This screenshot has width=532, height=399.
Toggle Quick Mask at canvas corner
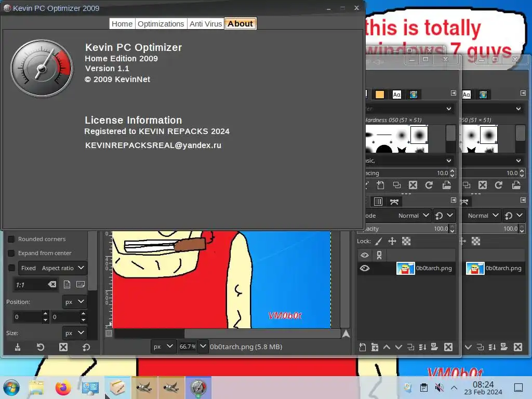point(109,333)
